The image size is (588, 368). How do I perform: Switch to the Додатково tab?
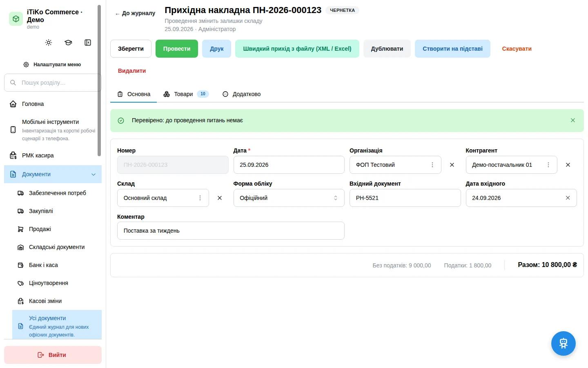pyautogui.click(x=241, y=94)
